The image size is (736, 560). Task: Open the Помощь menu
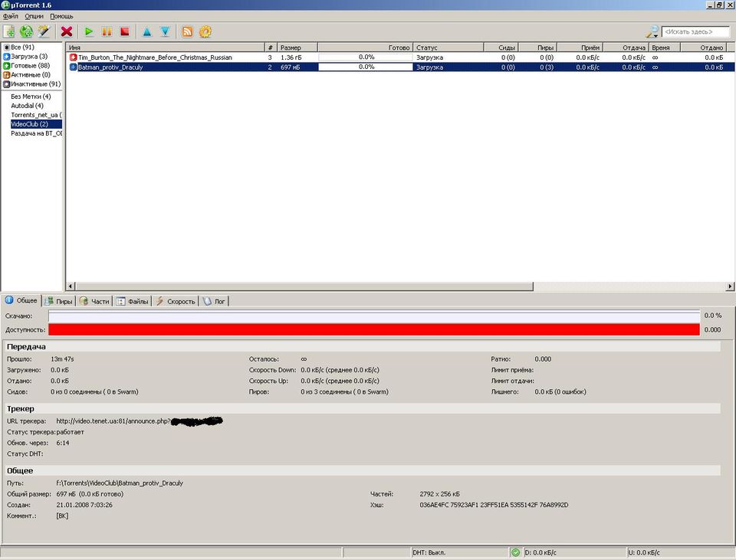(x=61, y=16)
